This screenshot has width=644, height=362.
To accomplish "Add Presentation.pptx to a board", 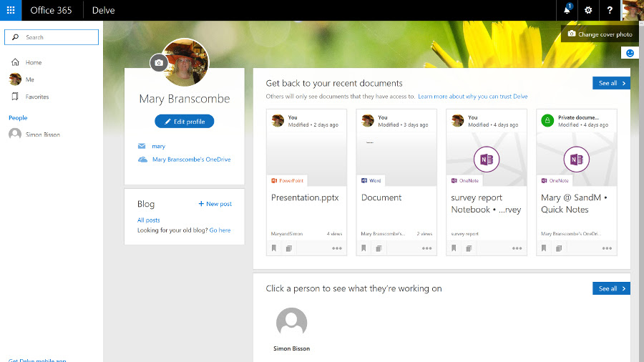I will point(289,248).
